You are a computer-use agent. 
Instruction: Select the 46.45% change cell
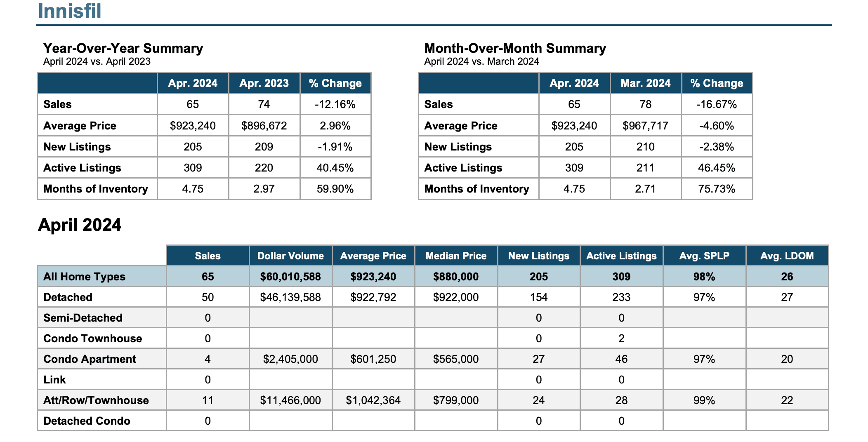717,168
